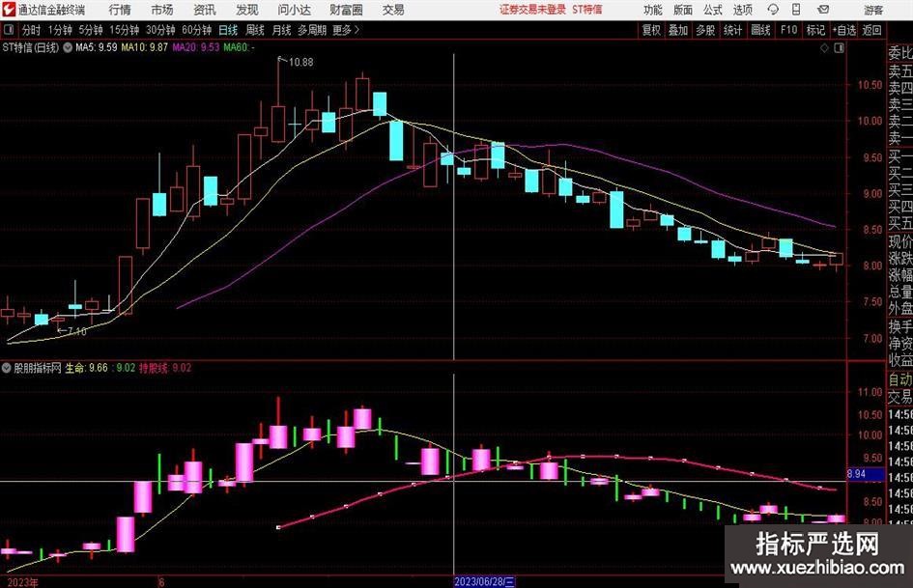Click the Tongdaxin red logo icon

(9, 10)
